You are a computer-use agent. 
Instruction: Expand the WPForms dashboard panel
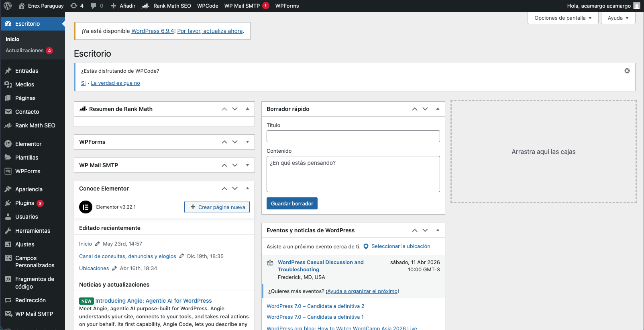click(247, 142)
